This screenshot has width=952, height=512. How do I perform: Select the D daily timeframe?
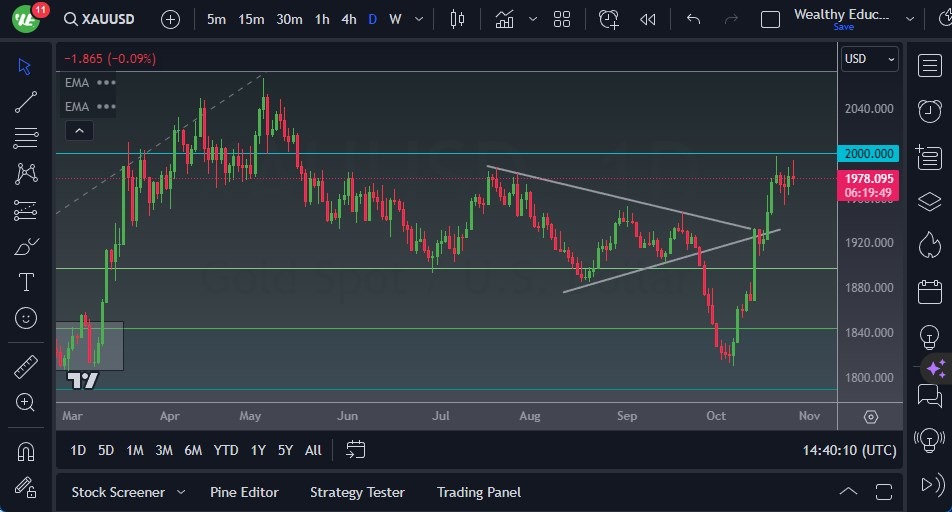[373, 19]
